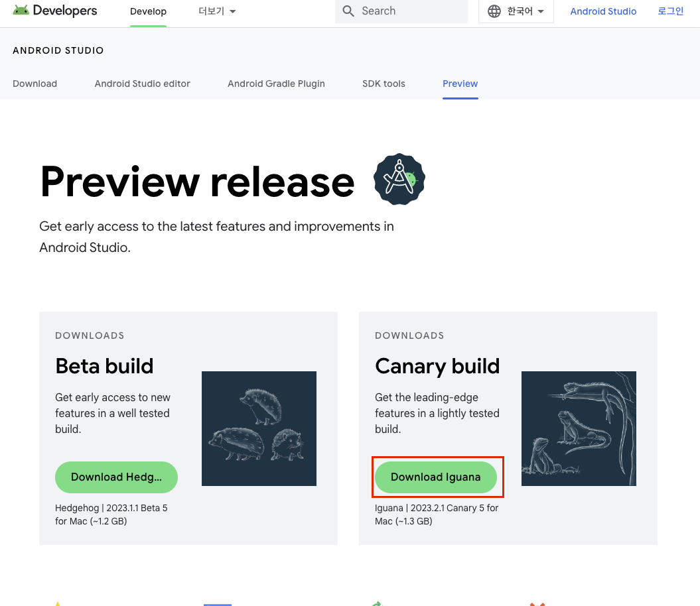Open the 더보기 dropdown menu
The height and width of the screenshot is (606, 700).
point(217,11)
